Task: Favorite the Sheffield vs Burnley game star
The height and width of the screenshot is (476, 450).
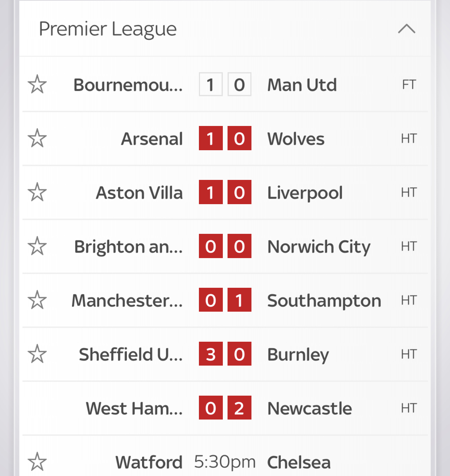Action: pyautogui.click(x=37, y=354)
